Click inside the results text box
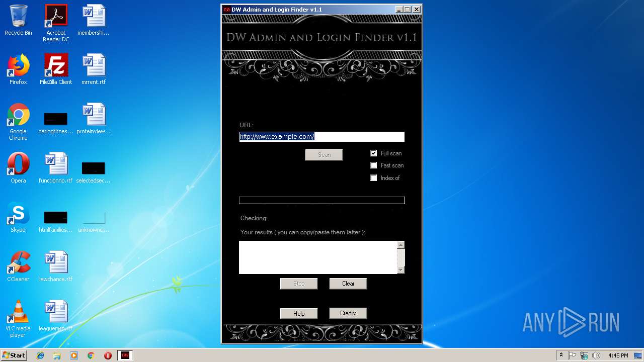 coord(318,257)
